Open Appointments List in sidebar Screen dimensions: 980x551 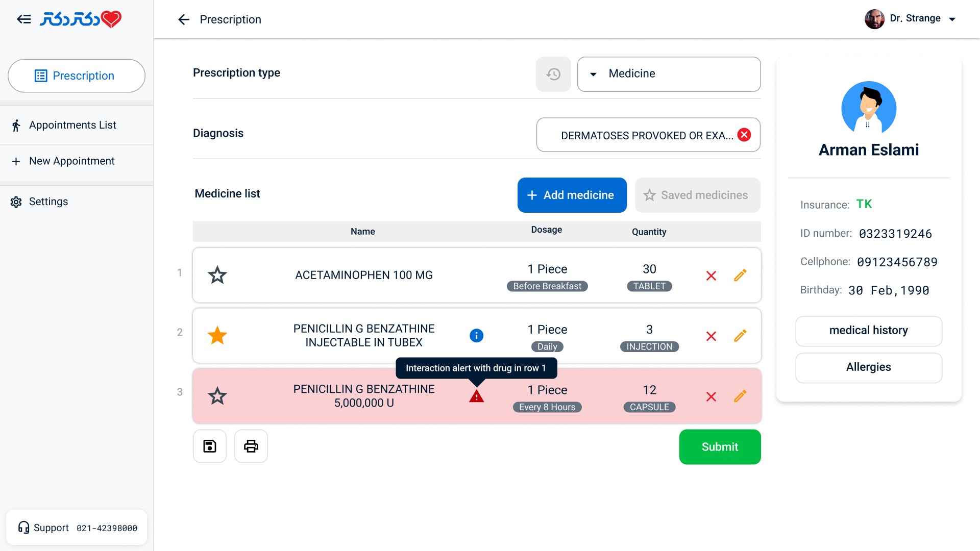click(x=72, y=126)
